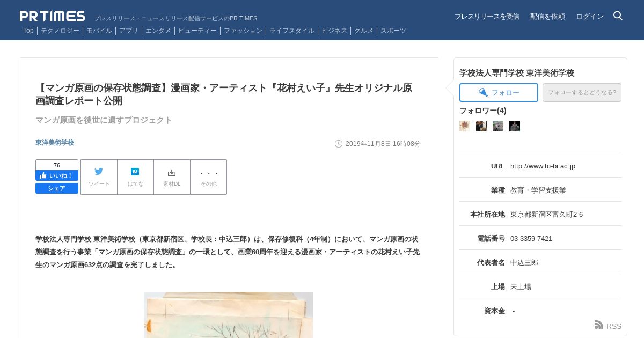Open Top navigation item
The height and width of the screenshot is (338, 644).
[28, 31]
